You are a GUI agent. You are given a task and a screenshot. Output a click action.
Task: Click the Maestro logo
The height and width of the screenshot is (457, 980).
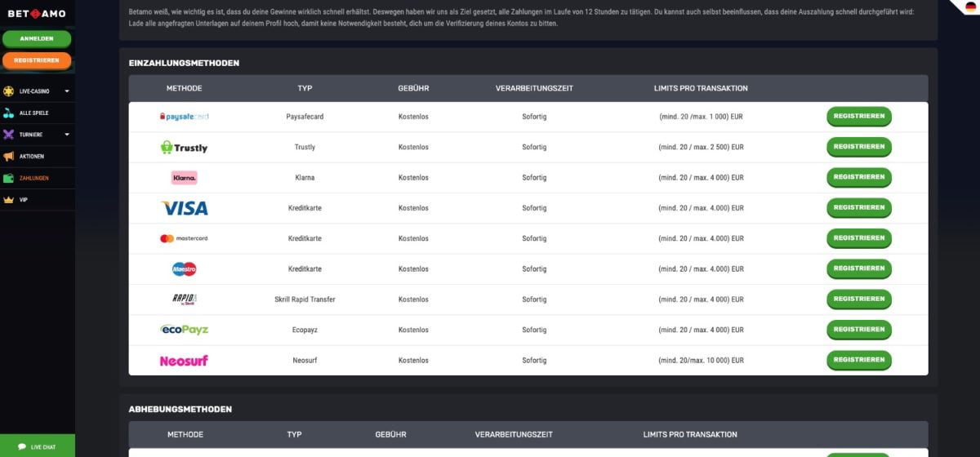tap(184, 268)
